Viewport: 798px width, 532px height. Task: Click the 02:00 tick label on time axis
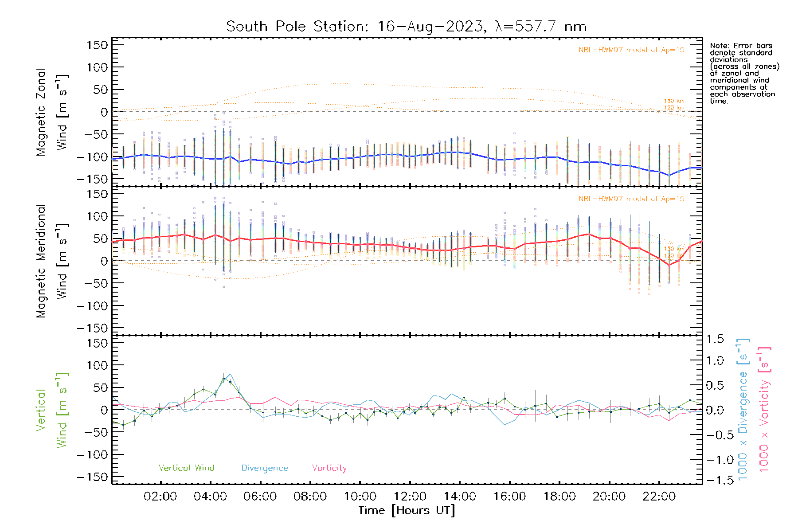[160, 497]
